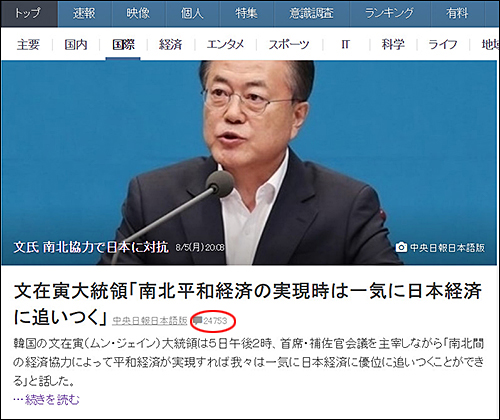
Task: Show the ランキング tab
Action: [390, 14]
